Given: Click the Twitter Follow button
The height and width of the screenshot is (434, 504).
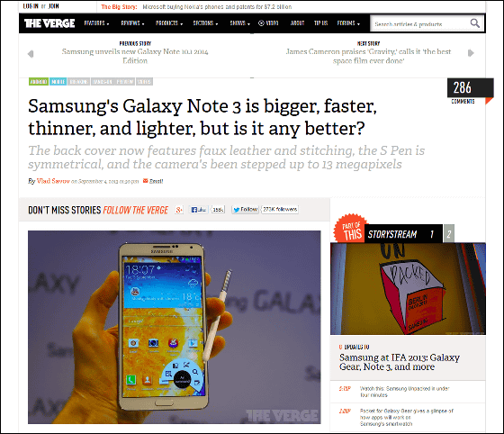Looking at the screenshot, I should (x=245, y=210).
